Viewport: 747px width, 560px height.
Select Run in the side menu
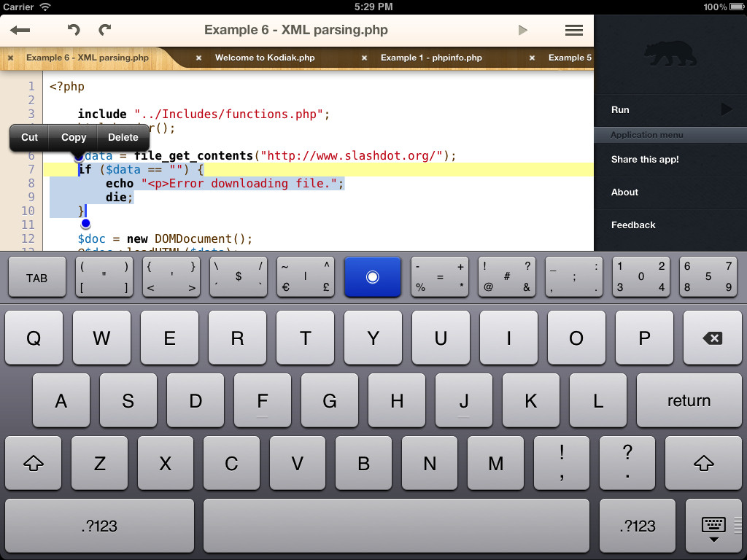coord(670,109)
